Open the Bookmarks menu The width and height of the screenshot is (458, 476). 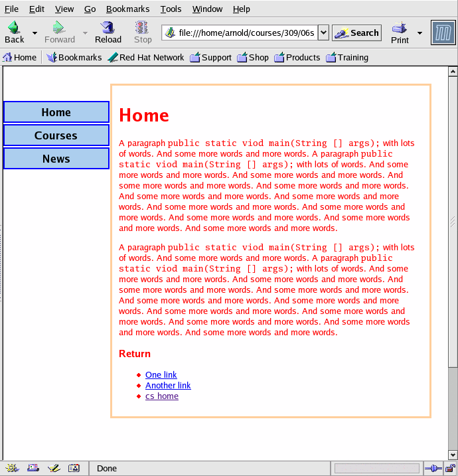pos(128,9)
